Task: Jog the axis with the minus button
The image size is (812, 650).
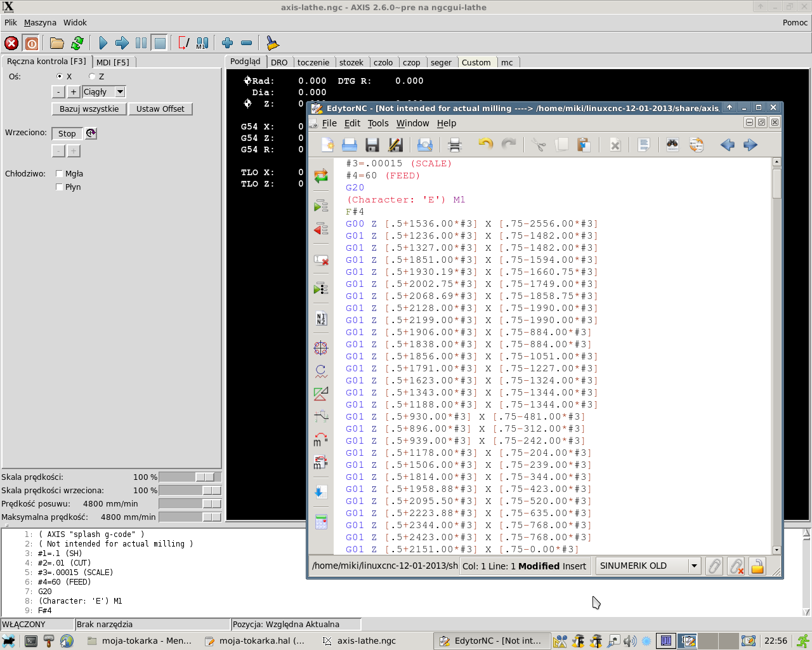Action: click(x=58, y=92)
